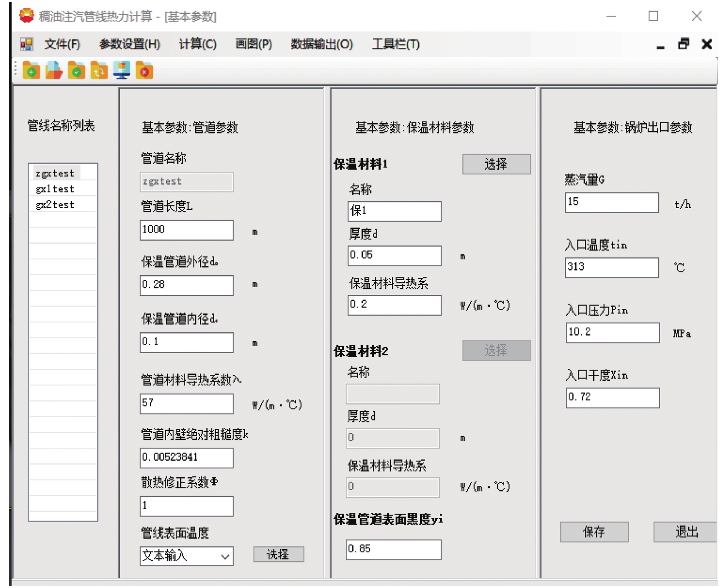Click the open folder toolbar icon
The width and height of the screenshot is (727, 588).
pyautogui.click(x=54, y=71)
